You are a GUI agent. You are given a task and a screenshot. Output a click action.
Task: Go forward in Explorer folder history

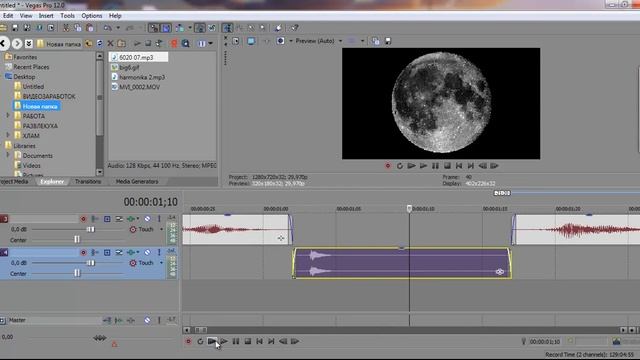pos(17,43)
